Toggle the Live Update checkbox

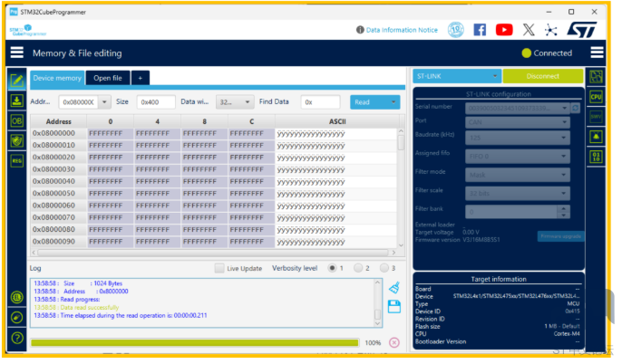coord(219,268)
